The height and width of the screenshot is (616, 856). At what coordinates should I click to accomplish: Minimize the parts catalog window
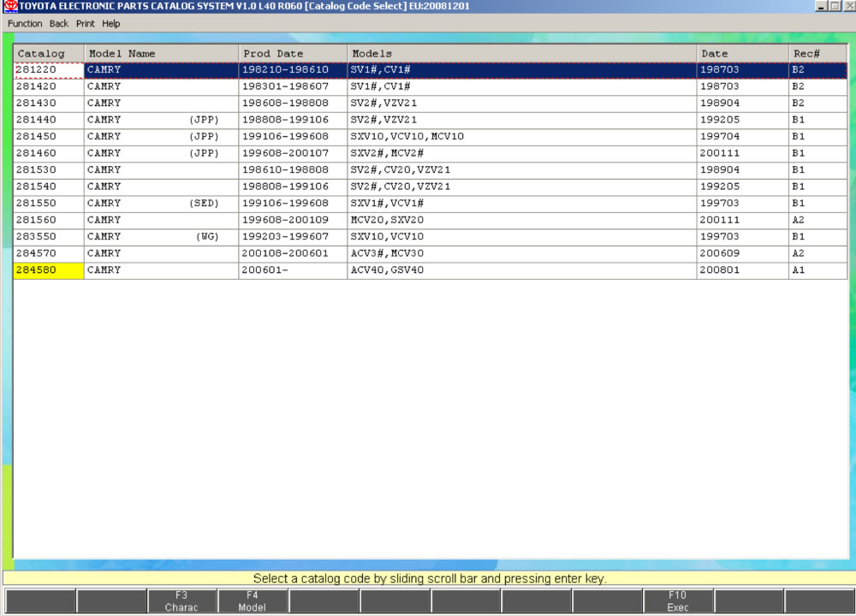click(823, 6)
